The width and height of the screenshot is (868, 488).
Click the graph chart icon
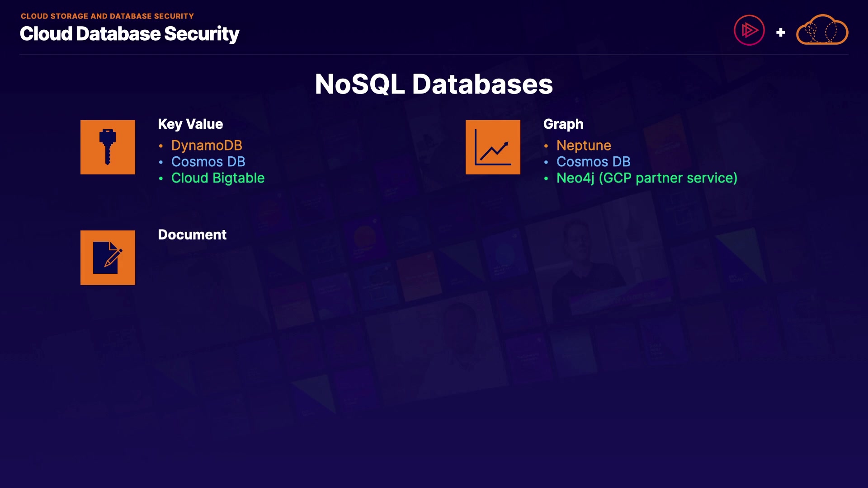(493, 147)
